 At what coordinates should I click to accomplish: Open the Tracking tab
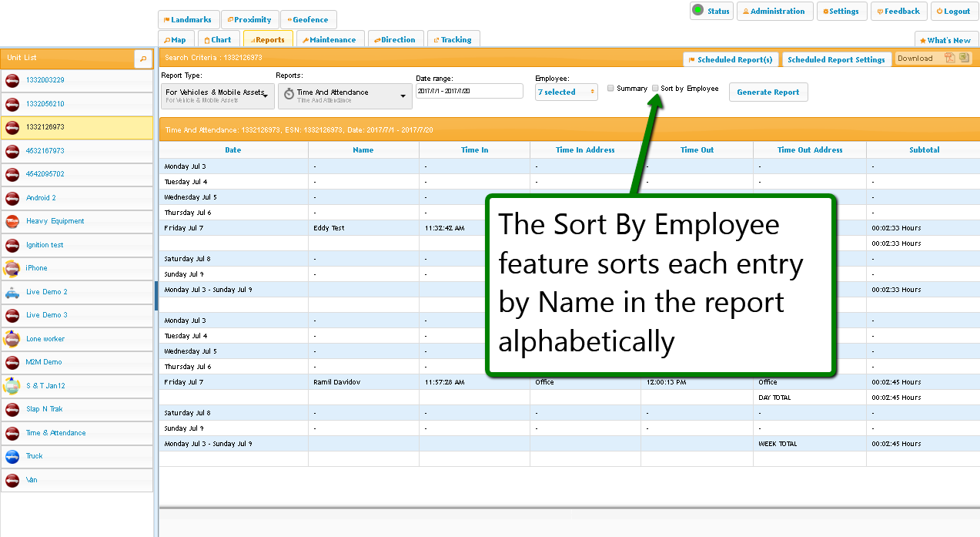[x=454, y=40]
